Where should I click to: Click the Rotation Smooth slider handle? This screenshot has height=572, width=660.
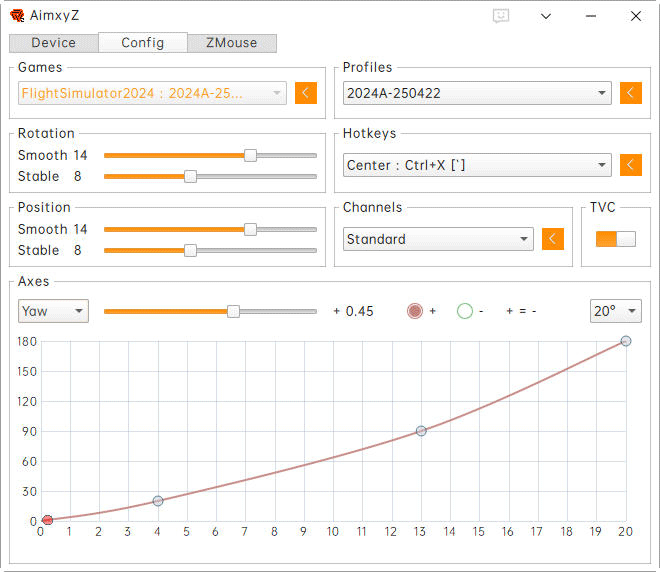[x=250, y=155]
